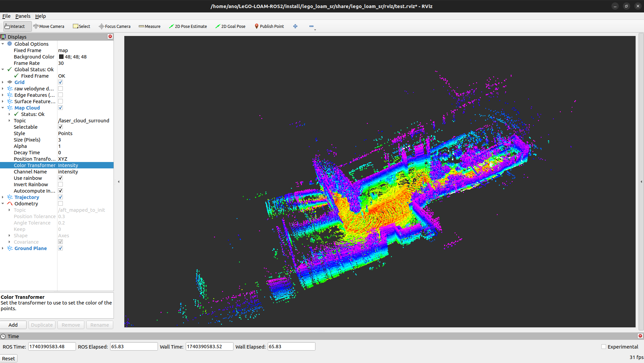
Task: Click the Wall Elapsed field
Action: pos(291,347)
